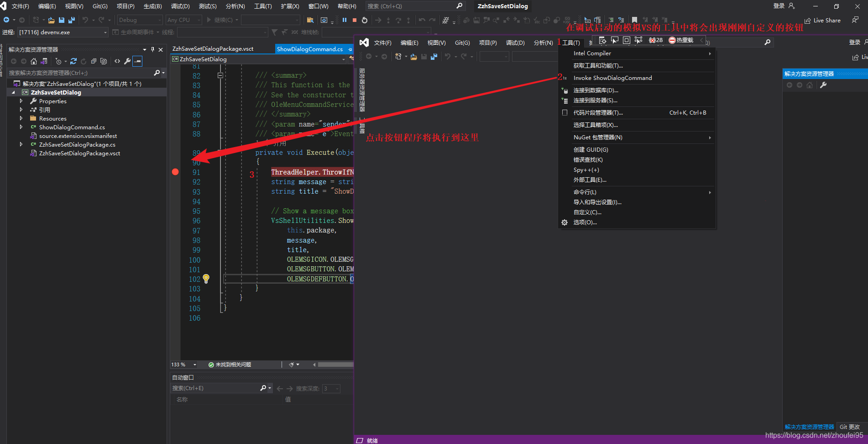This screenshot has height=444, width=868.
Task: Click the Save All icon in main toolbar
Action: [x=72, y=20]
